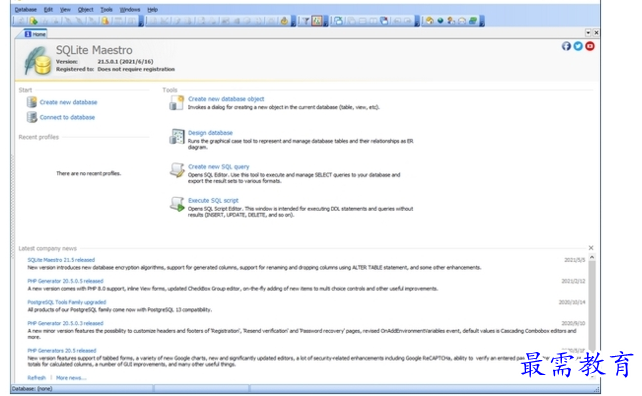Open the Windows menu
The image size is (642, 396).
(130, 9)
